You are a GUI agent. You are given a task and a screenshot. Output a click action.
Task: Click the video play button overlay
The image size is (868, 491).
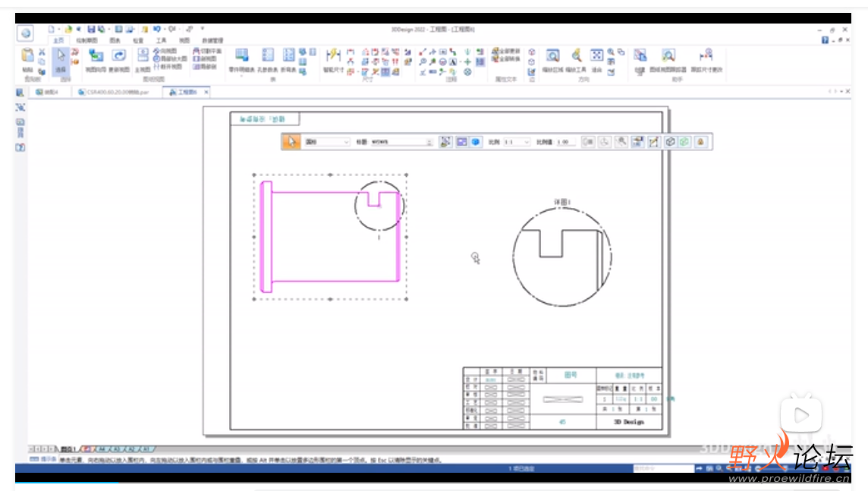(x=801, y=414)
